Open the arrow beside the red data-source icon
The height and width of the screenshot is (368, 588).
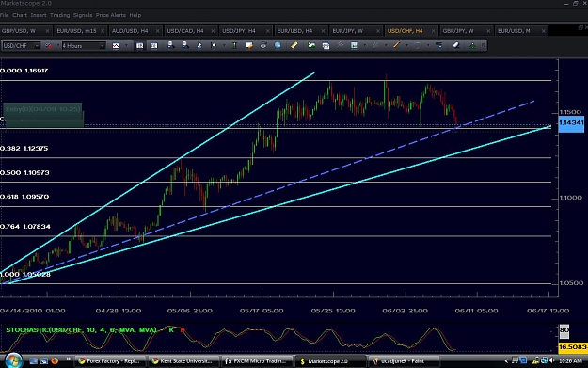tap(58, 46)
